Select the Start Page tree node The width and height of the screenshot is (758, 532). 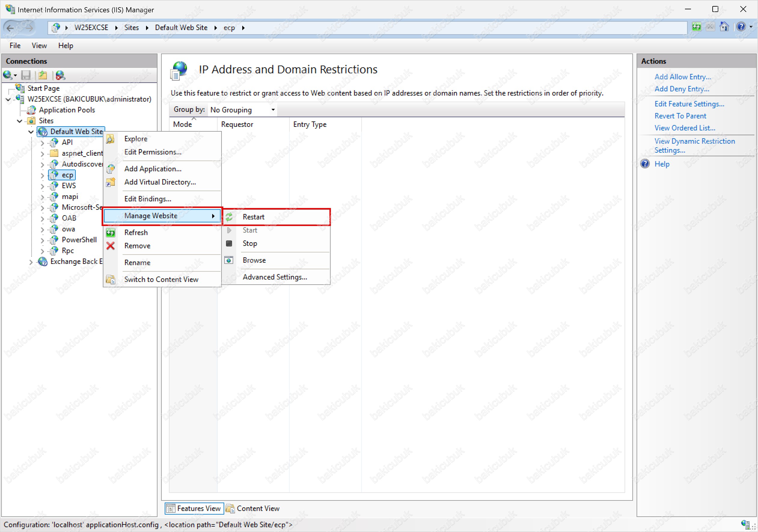point(43,88)
